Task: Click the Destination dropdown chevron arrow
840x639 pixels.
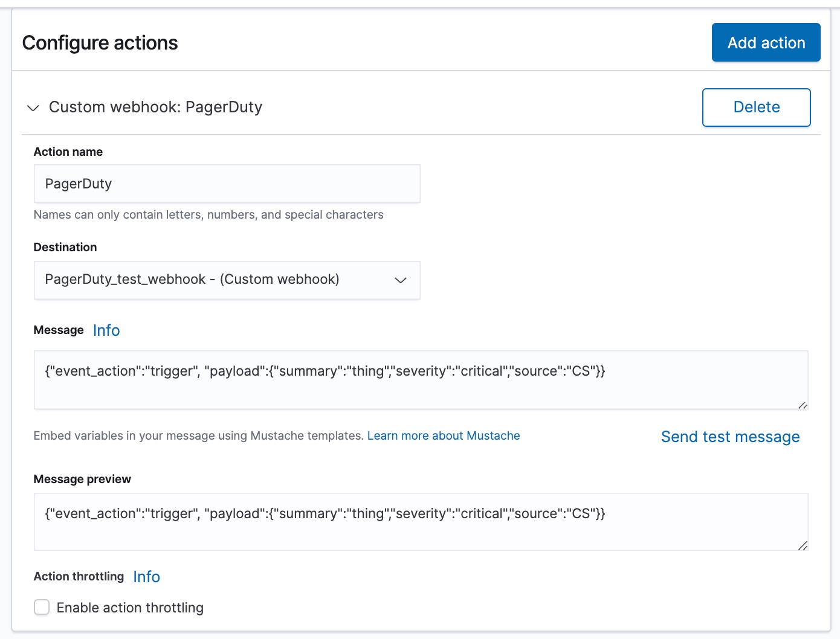Action: click(400, 280)
